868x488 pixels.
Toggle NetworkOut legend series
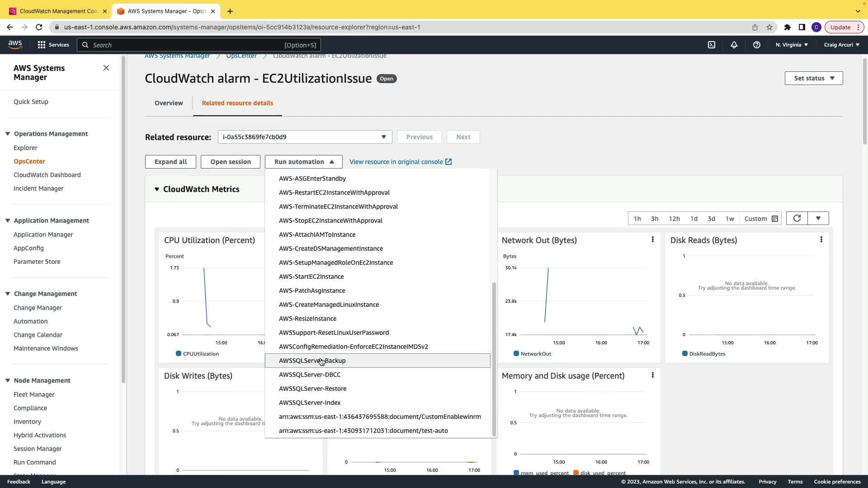(x=533, y=354)
